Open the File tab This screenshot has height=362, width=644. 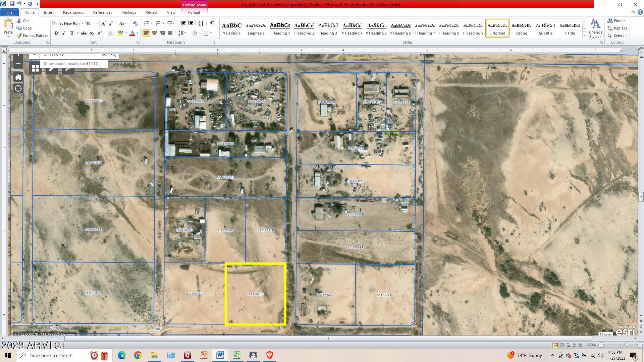pyautogui.click(x=9, y=12)
